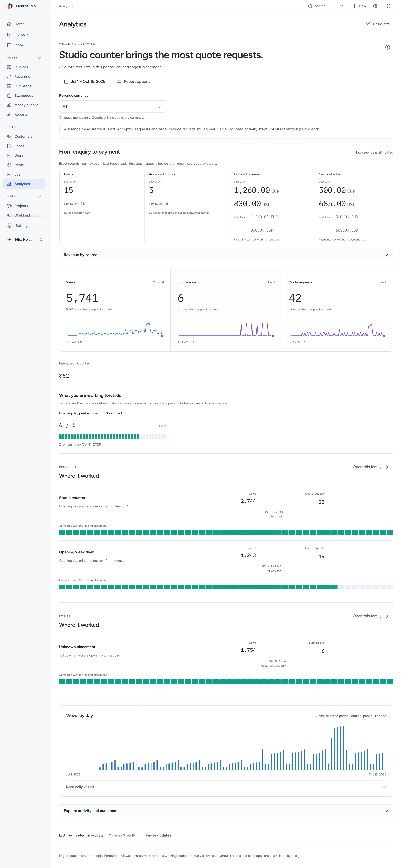Click Opening week flyer comparison bar

pyautogui.click(x=226, y=587)
